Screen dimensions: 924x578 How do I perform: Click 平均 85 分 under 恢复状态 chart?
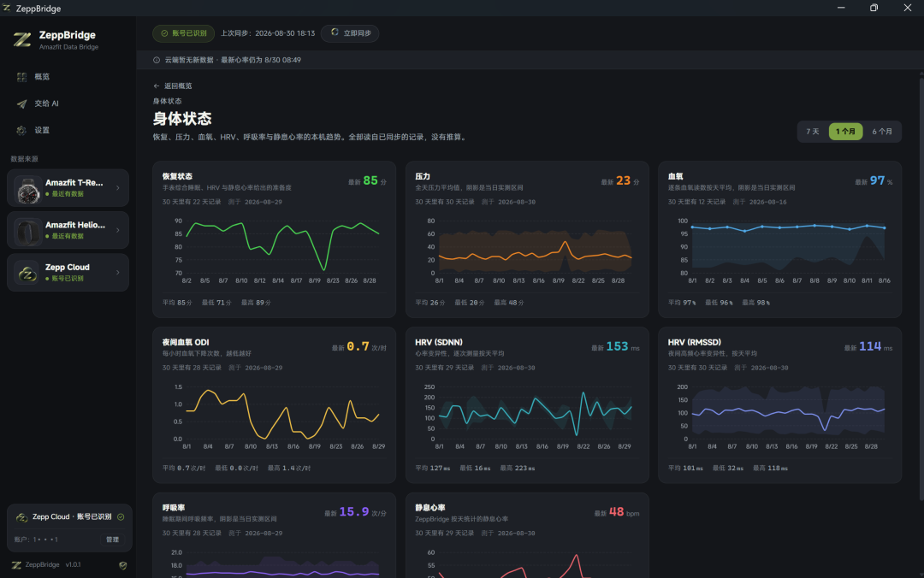click(177, 303)
